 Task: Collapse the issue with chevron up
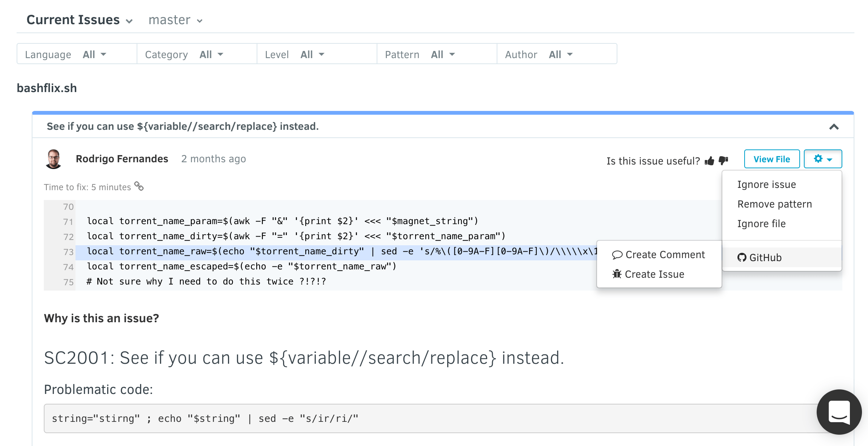834,127
